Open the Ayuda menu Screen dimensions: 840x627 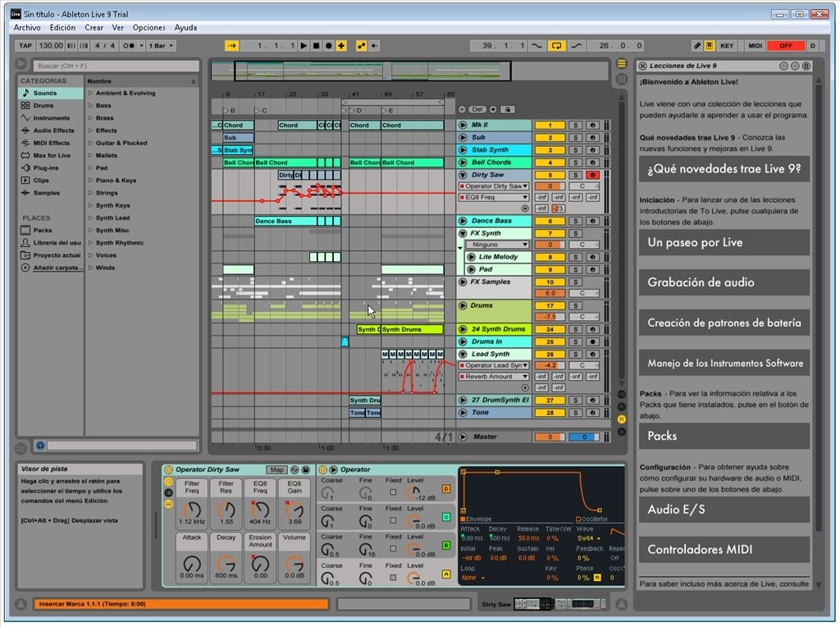(185, 27)
